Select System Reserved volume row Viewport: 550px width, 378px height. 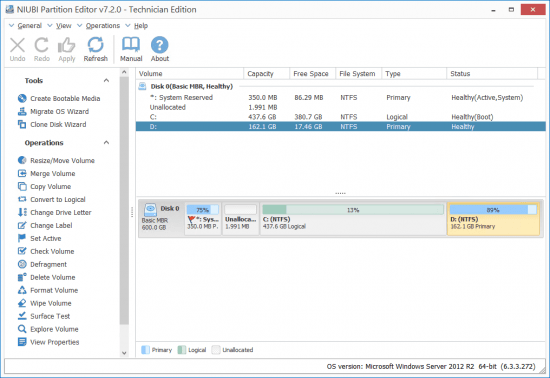[341, 97]
